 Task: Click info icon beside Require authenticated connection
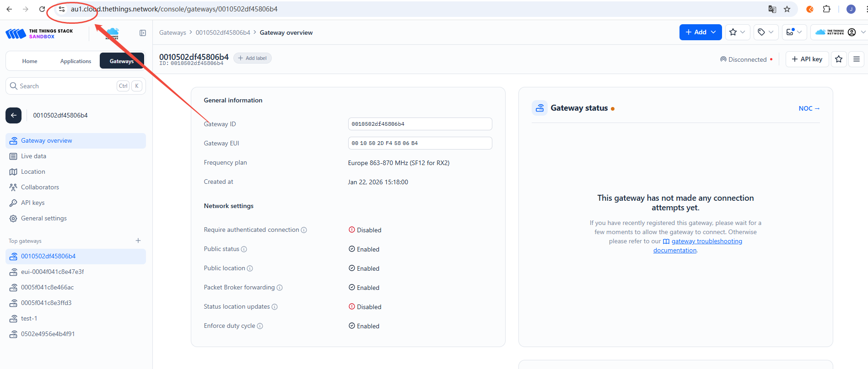pyautogui.click(x=304, y=230)
